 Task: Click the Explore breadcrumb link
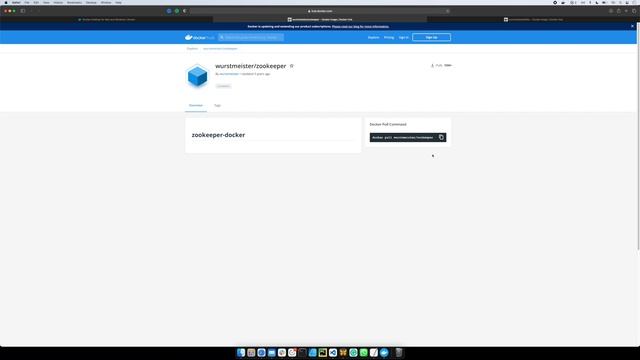pos(192,49)
